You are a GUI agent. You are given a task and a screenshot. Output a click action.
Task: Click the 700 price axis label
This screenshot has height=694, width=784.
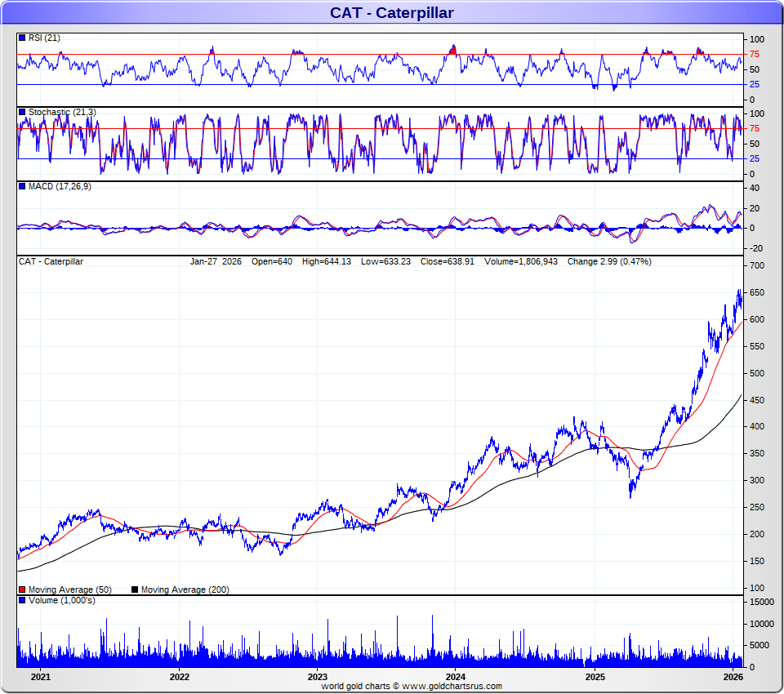757,265
